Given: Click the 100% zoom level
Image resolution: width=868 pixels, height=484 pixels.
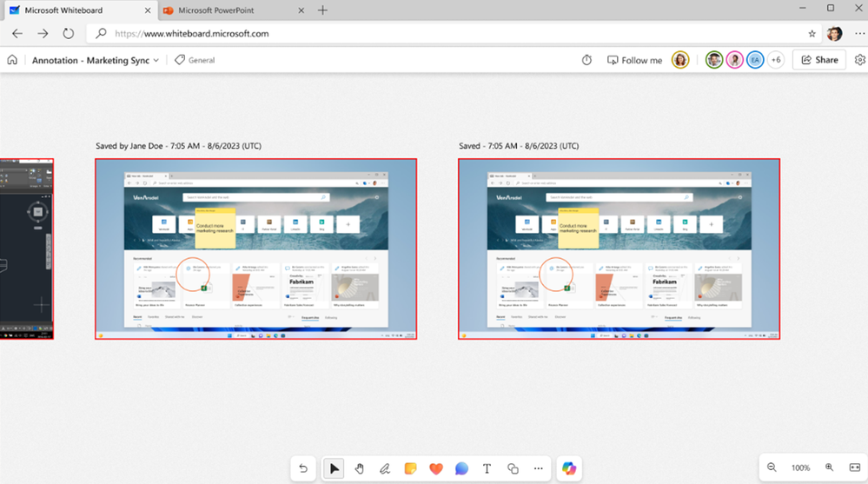Looking at the screenshot, I should tap(800, 468).
